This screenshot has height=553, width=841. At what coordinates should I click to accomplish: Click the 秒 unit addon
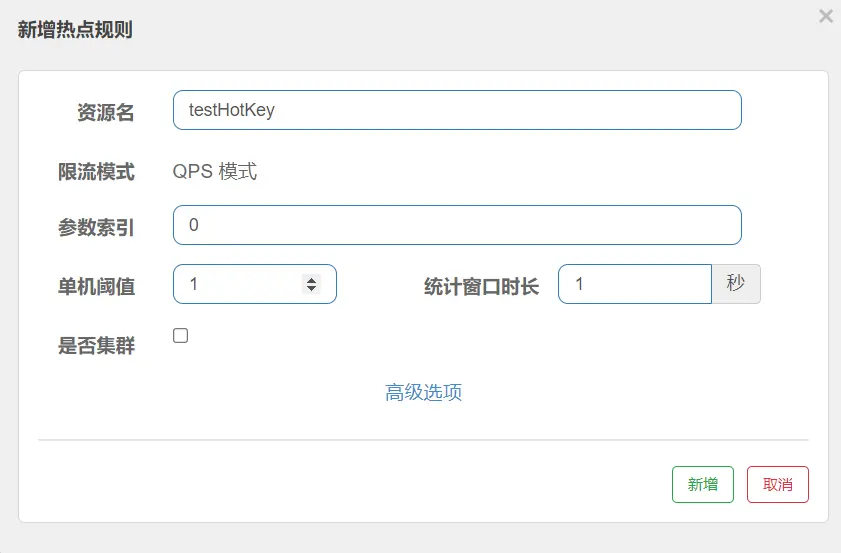(x=736, y=284)
